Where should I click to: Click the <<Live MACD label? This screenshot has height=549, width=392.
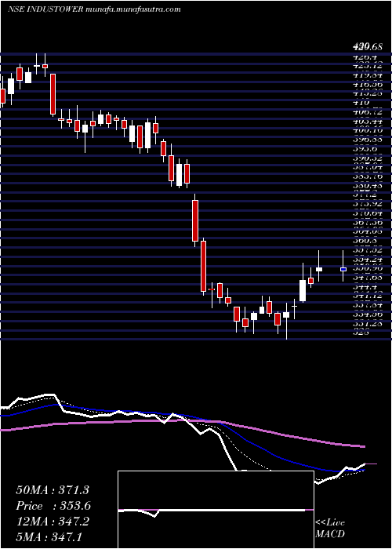coord(330,529)
